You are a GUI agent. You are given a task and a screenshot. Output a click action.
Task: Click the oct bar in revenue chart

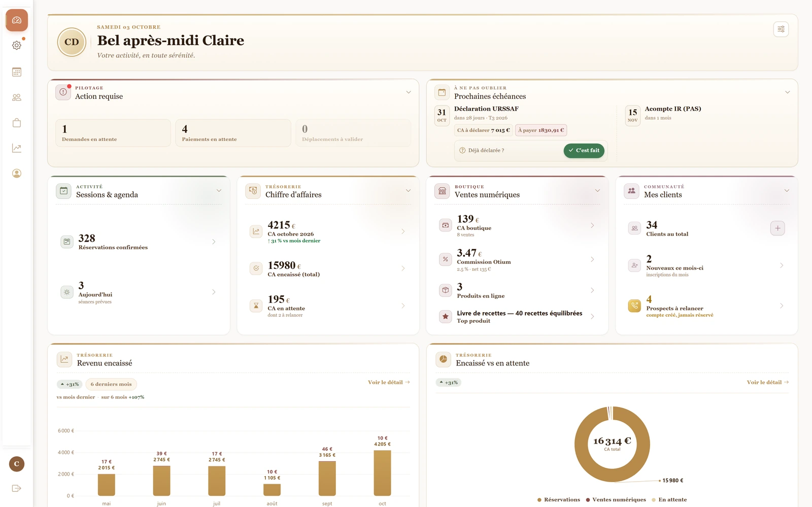point(382,473)
